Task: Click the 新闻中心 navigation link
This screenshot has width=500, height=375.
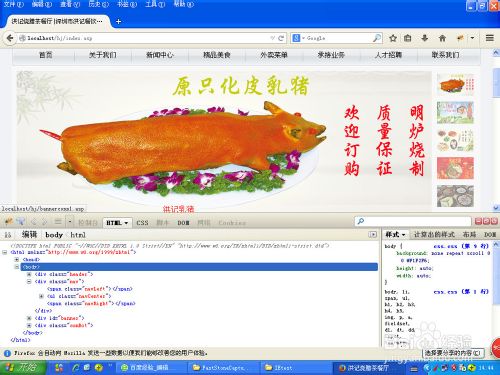Action: (x=160, y=55)
